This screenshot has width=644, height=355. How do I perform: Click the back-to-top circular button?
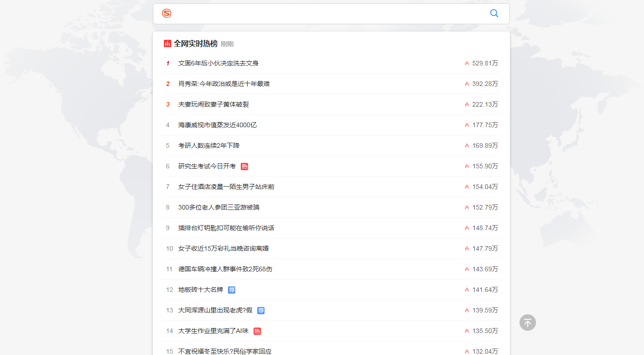tap(527, 323)
